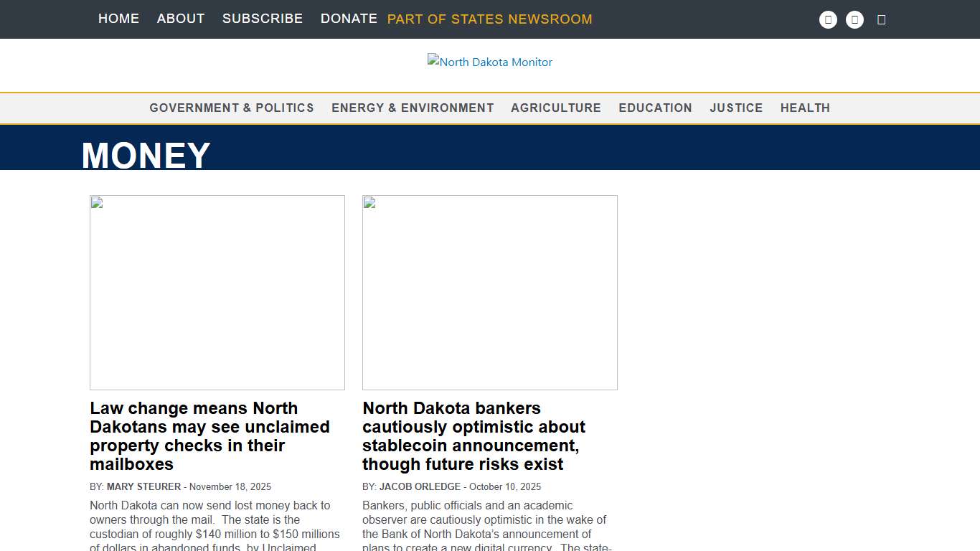
Task: Open the JUSTICE section
Action: click(736, 108)
